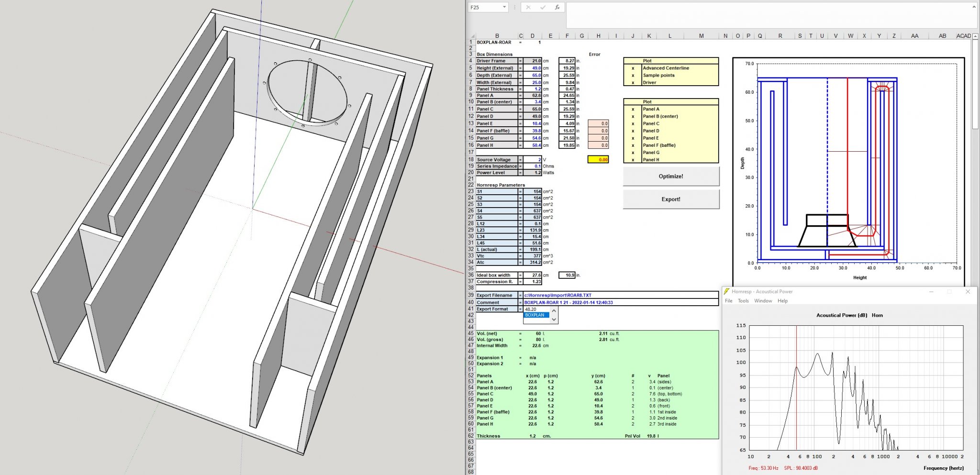
Task: Toggle the Panel A plot x mark
Action: [633, 109]
